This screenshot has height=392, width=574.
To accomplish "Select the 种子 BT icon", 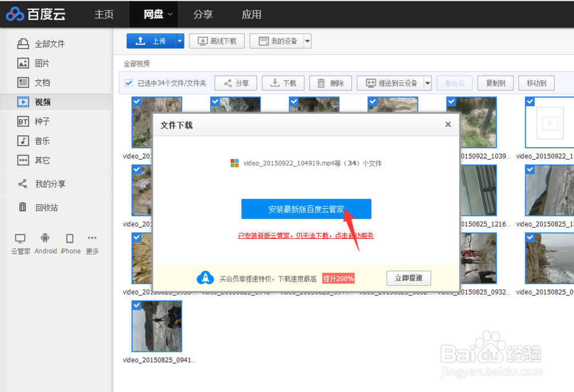I will (x=23, y=121).
